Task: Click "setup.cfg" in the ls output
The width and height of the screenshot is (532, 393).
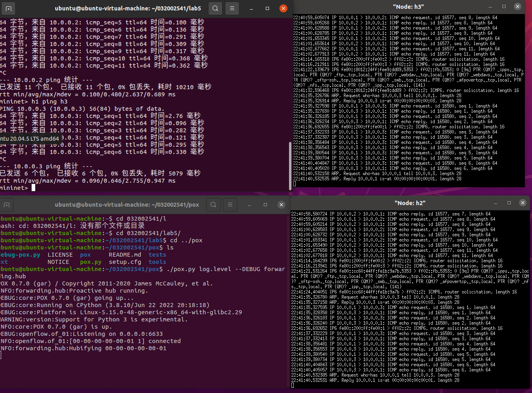Action: click(125, 262)
